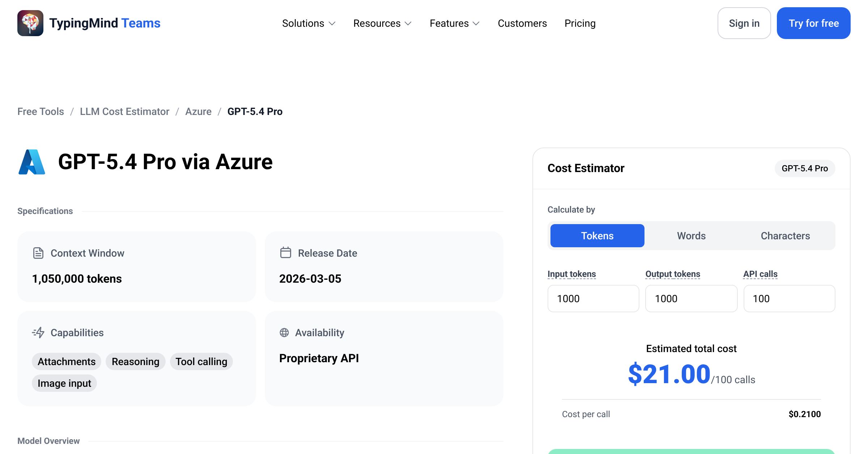Click the Proprietary API availability text
Viewport: 868px width, 454px height.
[x=319, y=358]
